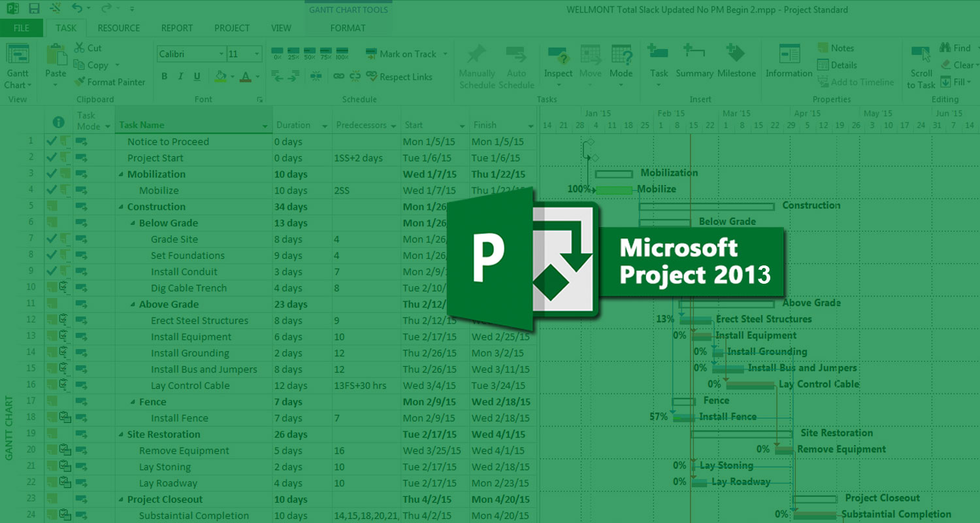Indent the selected task
Viewport: 980px width, 523px height.
coord(293,76)
